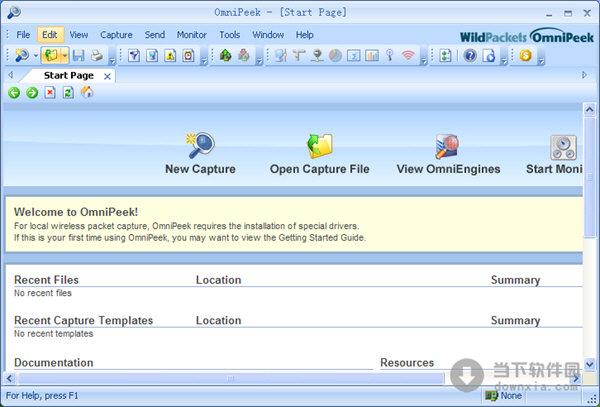Click the New Capture text link

coord(200,169)
